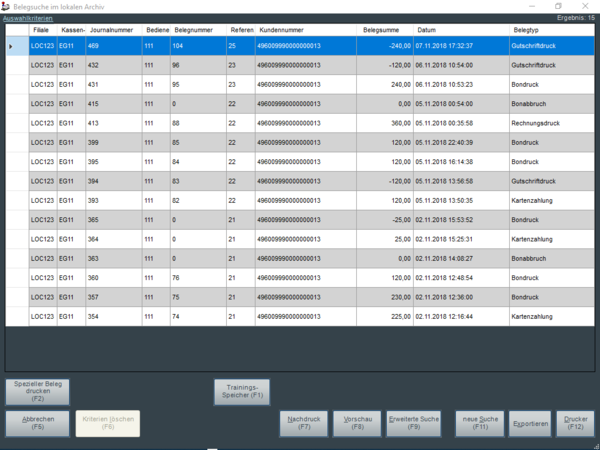Show preview with Vorschau (F8)
The height and width of the screenshot is (450, 600).
(x=357, y=422)
